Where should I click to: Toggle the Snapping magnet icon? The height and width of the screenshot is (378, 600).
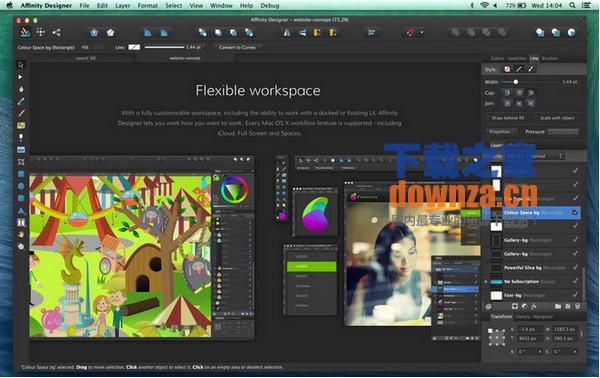coord(411,33)
